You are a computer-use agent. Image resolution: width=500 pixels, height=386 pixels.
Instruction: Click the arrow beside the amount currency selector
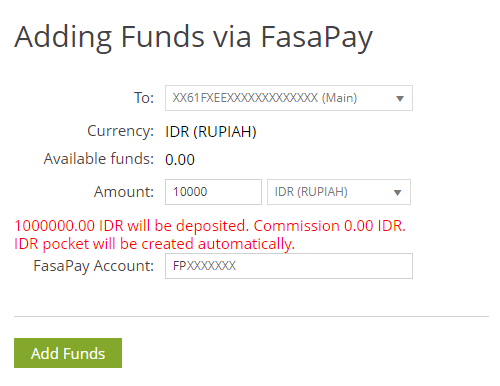tap(397, 192)
